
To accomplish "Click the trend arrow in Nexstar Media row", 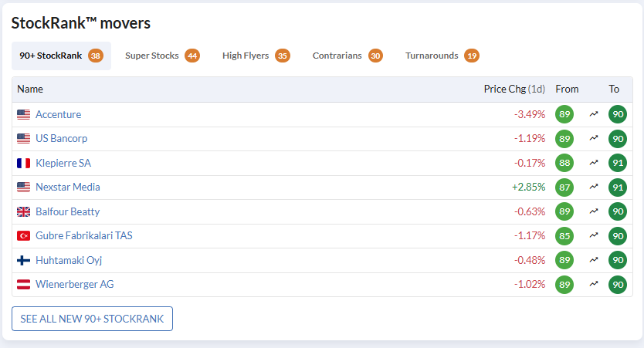I will [x=594, y=187].
